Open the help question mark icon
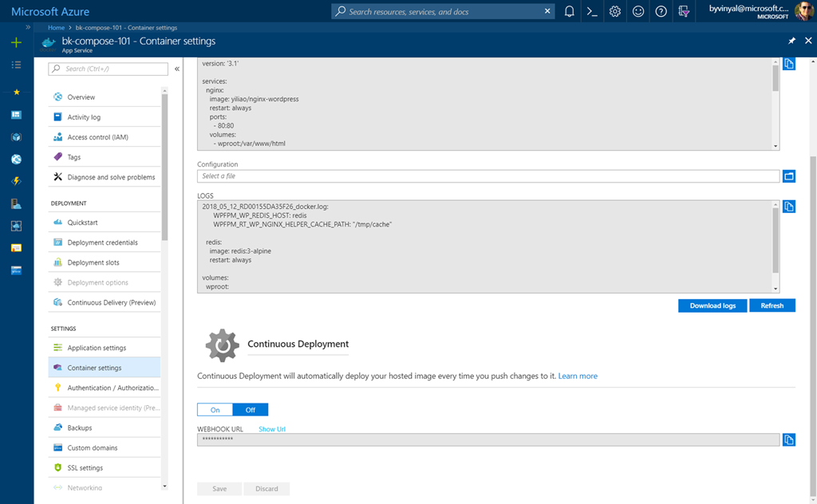The height and width of the screenshot is (504, 817). (661, 12)
